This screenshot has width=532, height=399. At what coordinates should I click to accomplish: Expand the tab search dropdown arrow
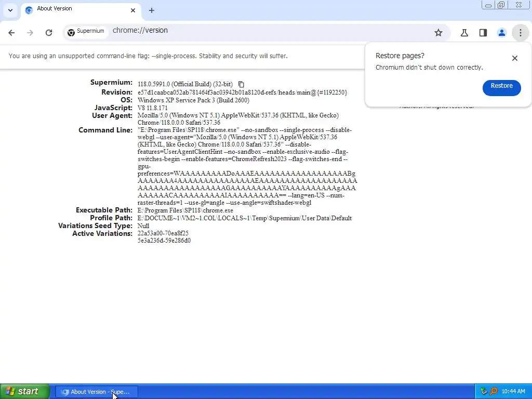[10, 10]
